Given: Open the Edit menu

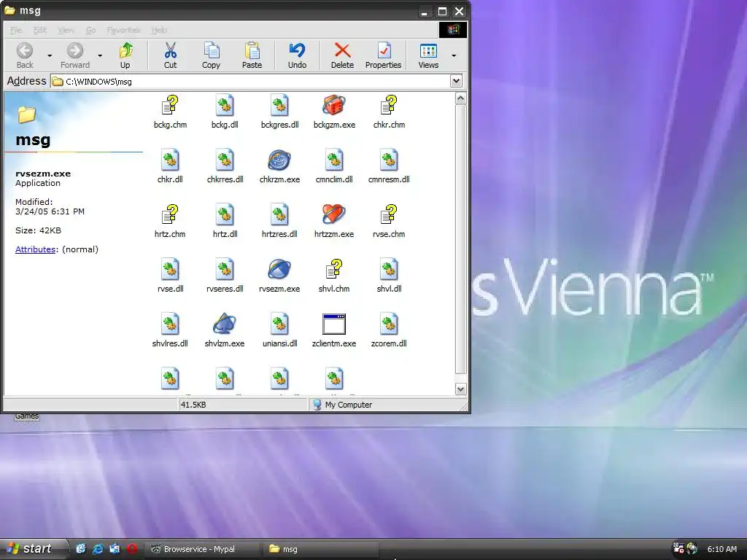Looking at the screenshot, I should tap(40, 30).
